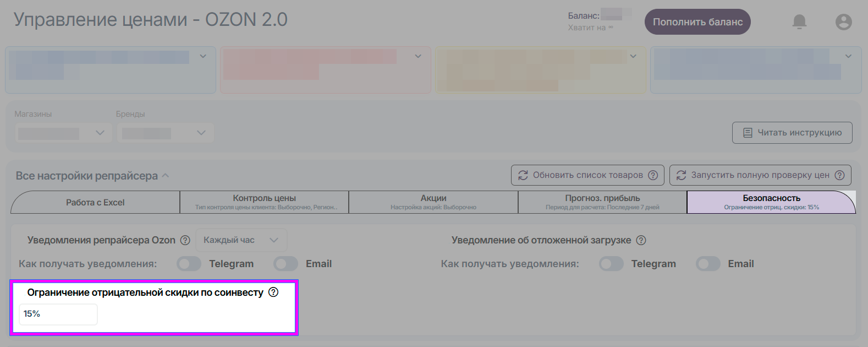The height and width of the screenshot is (347, 868).
Task: Toggle Telegram for repricer Ozon notifications
Action: click(189, 264)
